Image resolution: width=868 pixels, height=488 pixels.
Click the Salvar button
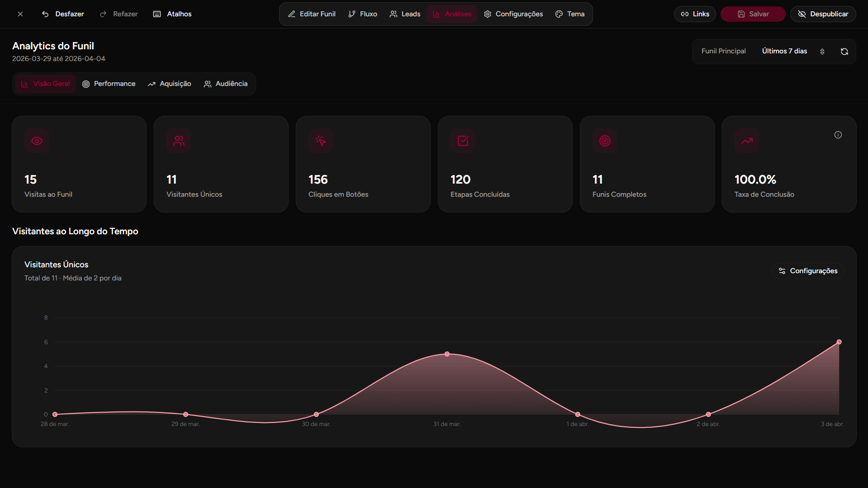[752, 14]
